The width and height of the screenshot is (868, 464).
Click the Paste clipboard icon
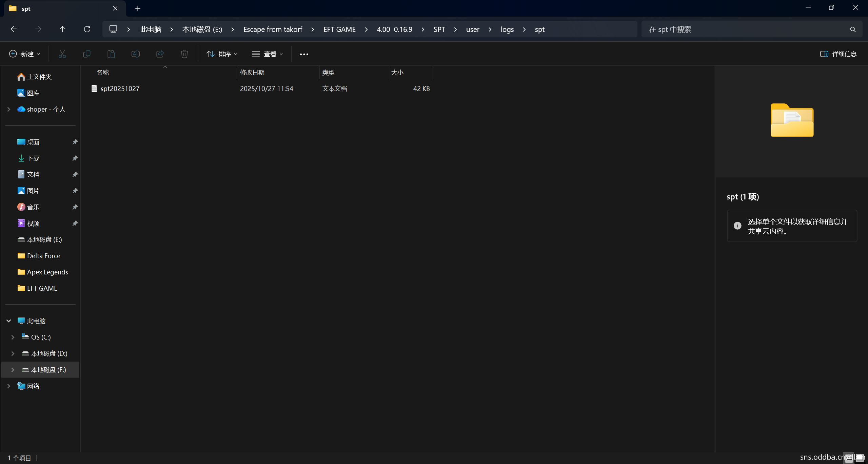click(111, 54)
